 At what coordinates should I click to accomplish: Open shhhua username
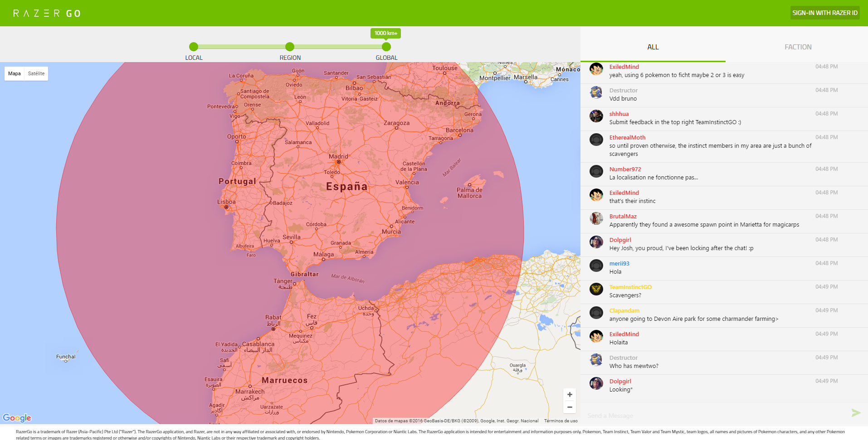pos(619,114)
